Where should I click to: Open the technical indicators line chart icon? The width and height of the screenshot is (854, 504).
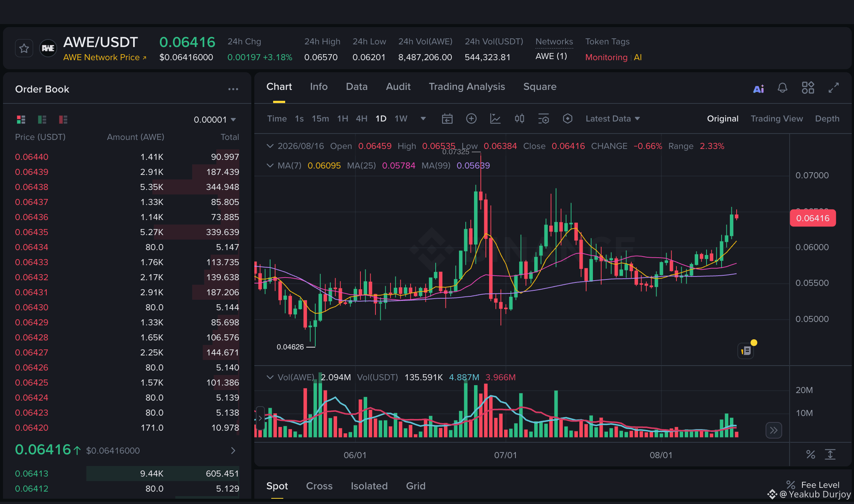(x=495, y=119)
